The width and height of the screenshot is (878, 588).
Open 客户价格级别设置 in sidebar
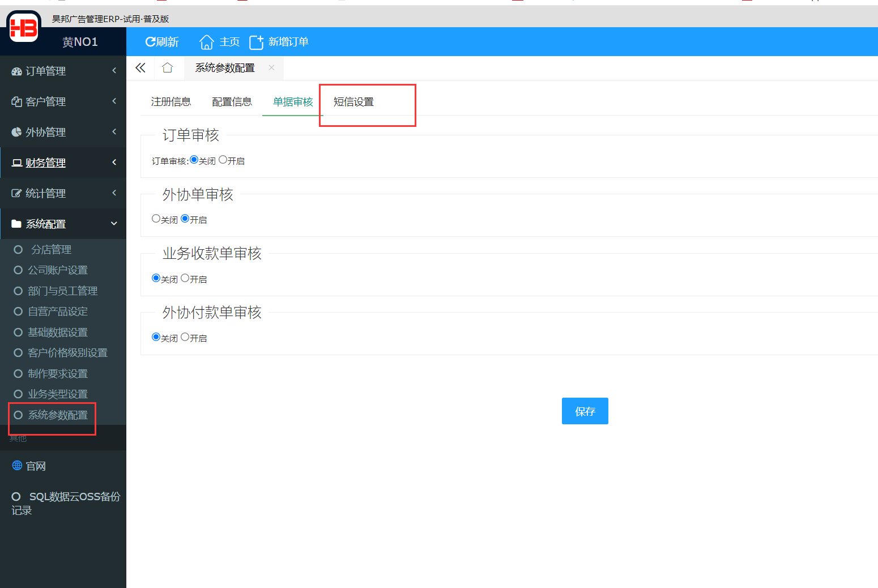(x=67, y=353)
